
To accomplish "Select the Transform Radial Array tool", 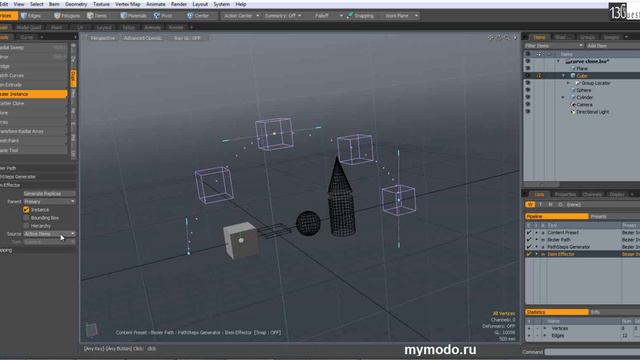I will (33, 131).
